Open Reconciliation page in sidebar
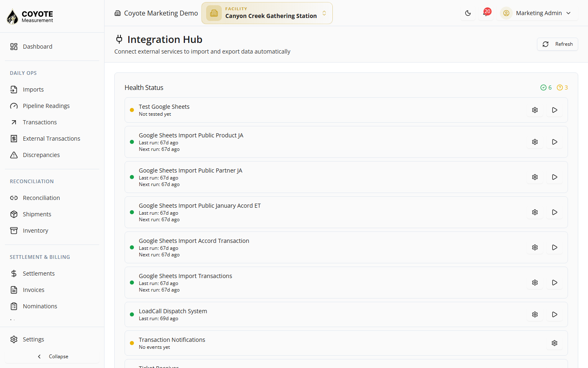Screen dimensions: 588x368 point(52,198)
